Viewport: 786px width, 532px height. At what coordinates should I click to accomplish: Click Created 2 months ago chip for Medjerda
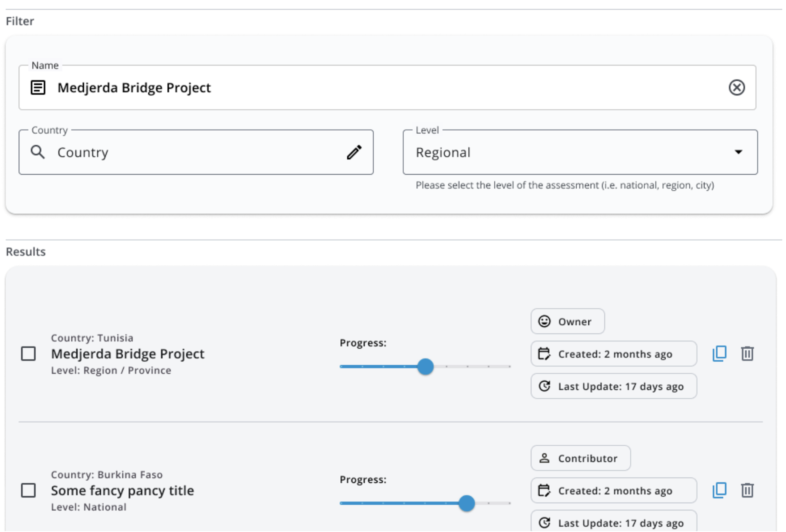tap(613, 354)
